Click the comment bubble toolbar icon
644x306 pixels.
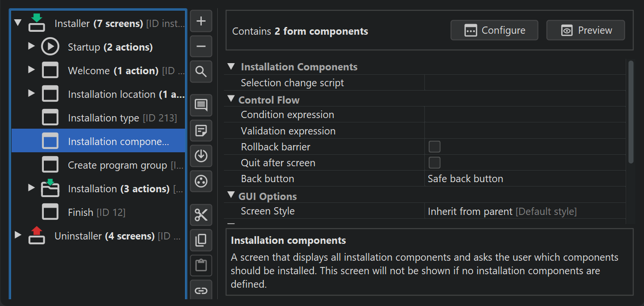[x=201, y=105]
